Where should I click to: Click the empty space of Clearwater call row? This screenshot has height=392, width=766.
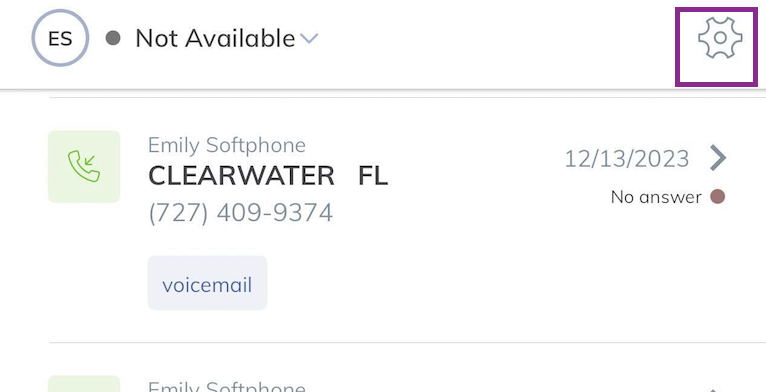[x=464, y=274]
